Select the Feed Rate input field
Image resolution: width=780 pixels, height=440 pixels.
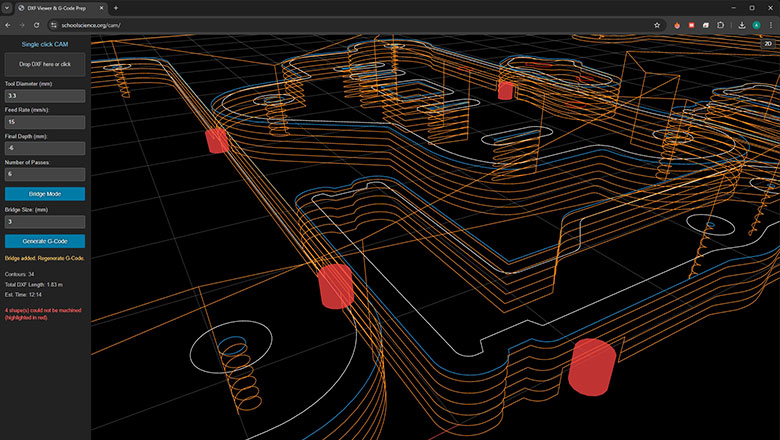[45, 122]
